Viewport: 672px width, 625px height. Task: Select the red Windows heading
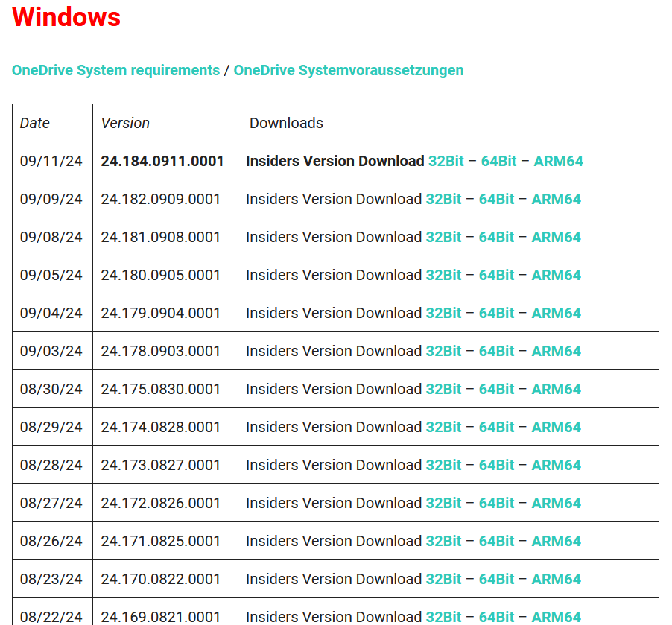click(x=66, y=17)
